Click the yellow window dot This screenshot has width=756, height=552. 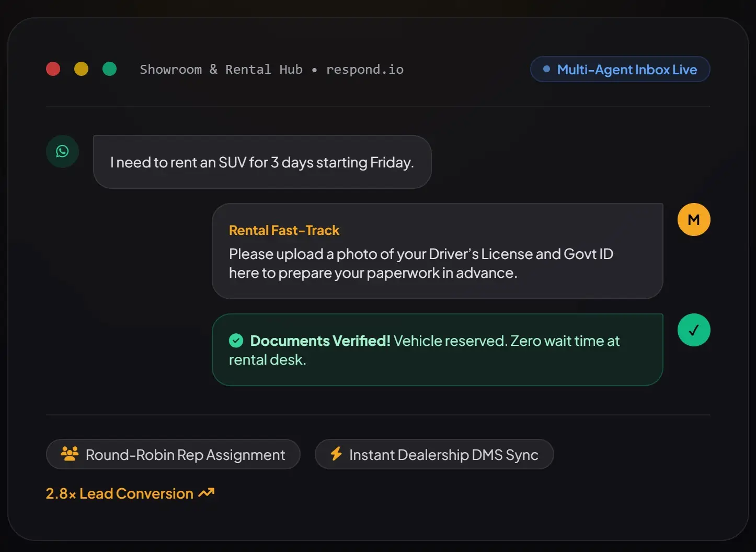81,69
